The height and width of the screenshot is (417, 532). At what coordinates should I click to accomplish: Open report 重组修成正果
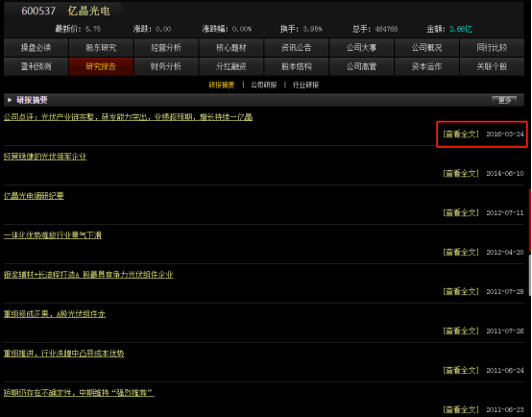[x=55, y=314]
